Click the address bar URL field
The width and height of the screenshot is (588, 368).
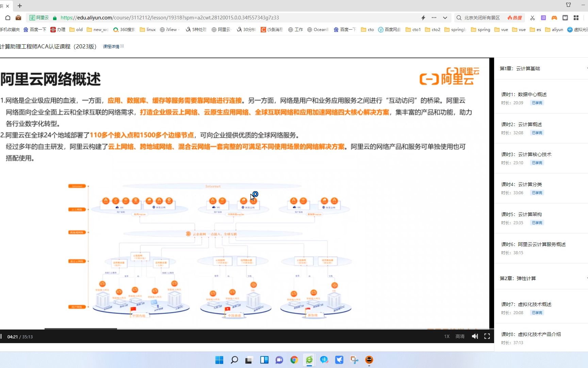click(x=238, y=18)
